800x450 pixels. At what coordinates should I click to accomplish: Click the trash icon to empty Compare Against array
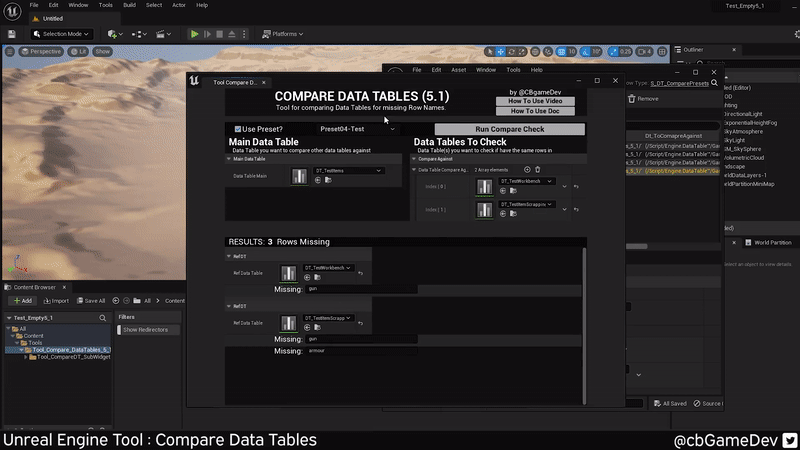(x=538, y=170)
